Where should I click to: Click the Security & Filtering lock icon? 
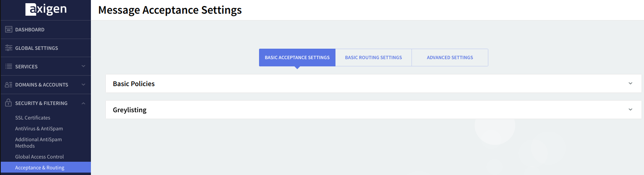coord(8,103)
